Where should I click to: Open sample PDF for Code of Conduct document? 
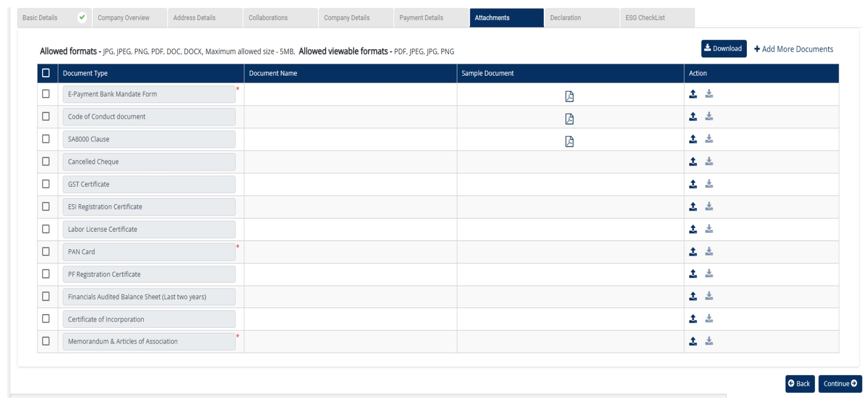click(x=569, y=119)
